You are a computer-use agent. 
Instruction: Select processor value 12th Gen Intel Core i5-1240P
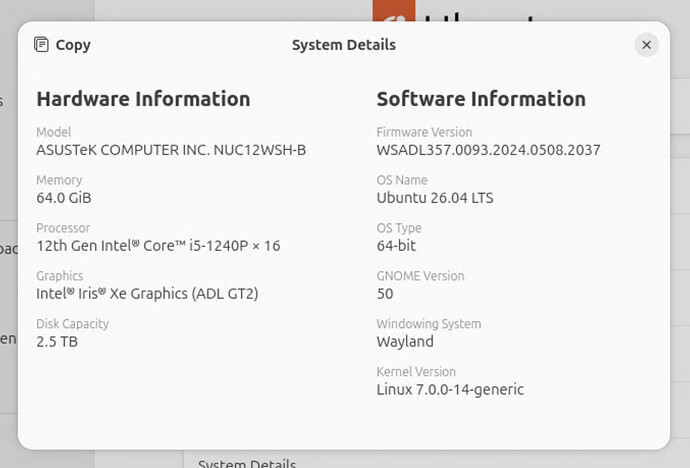(158, 246)
